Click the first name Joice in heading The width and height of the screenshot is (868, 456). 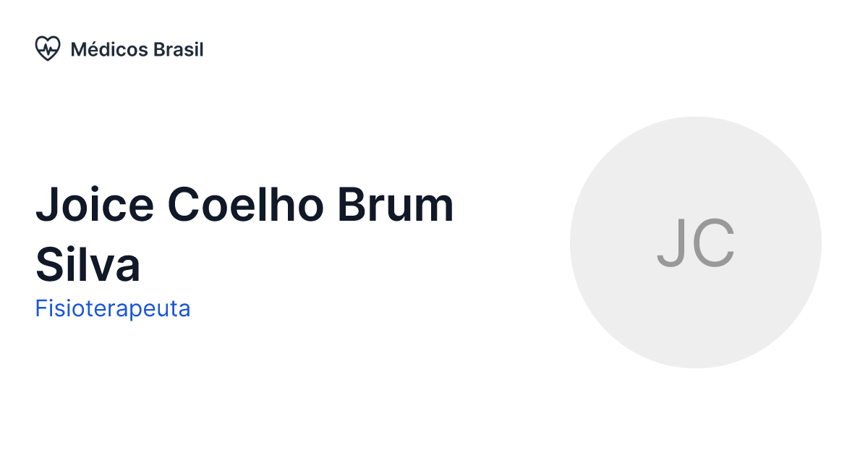(95, 205)
